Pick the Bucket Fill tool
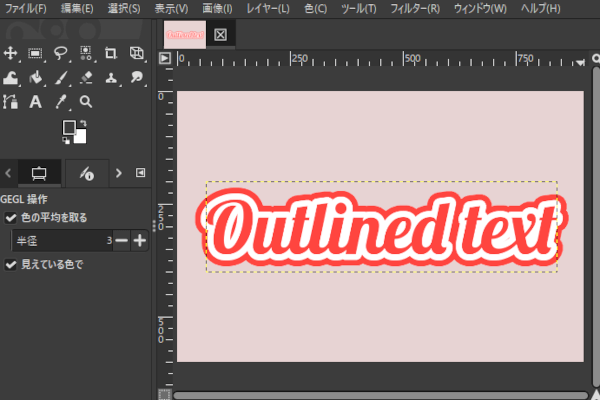 36,77
